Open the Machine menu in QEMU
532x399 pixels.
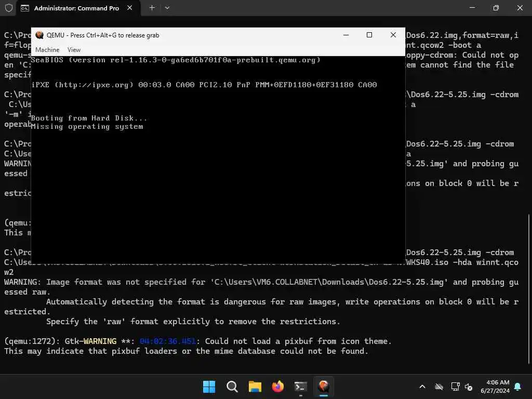[47, 50]
